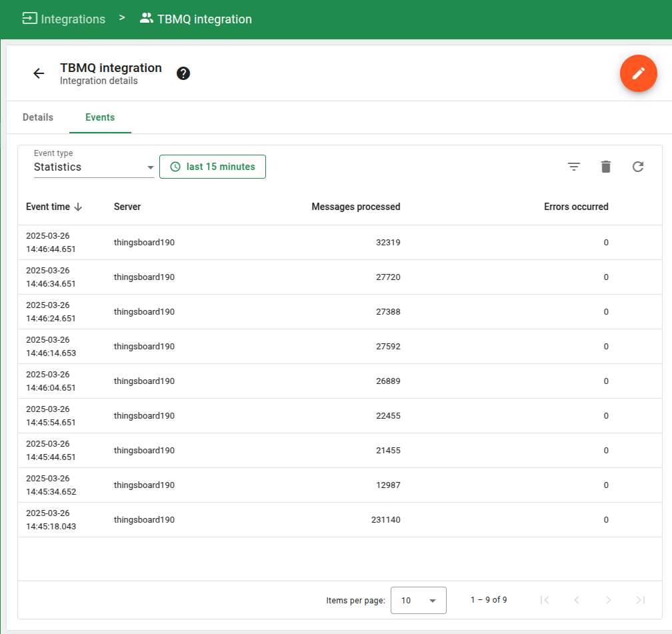This screenshot has height=634, width=672.
Task: Click the back arrow icon
Action: coord(39,73)
